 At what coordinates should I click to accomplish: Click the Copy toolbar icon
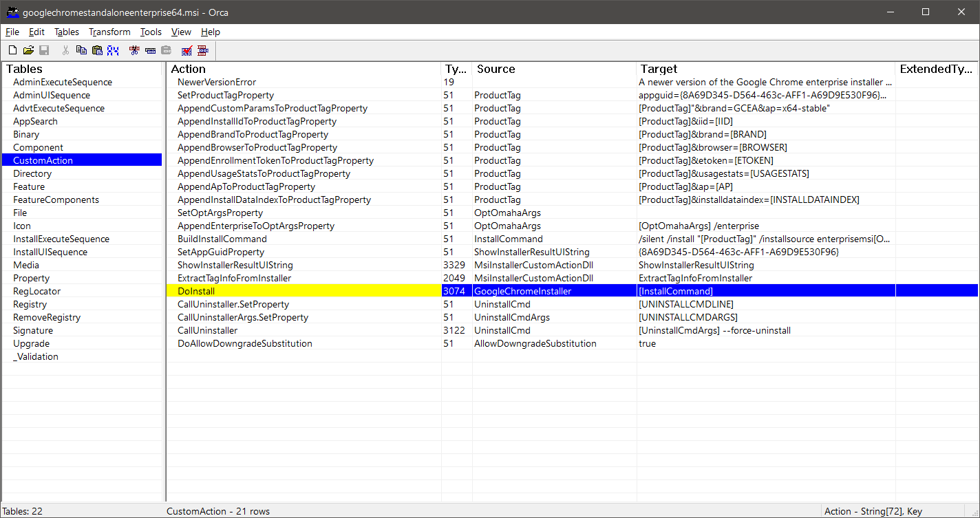pyautogui.click(x=81, y=50)
